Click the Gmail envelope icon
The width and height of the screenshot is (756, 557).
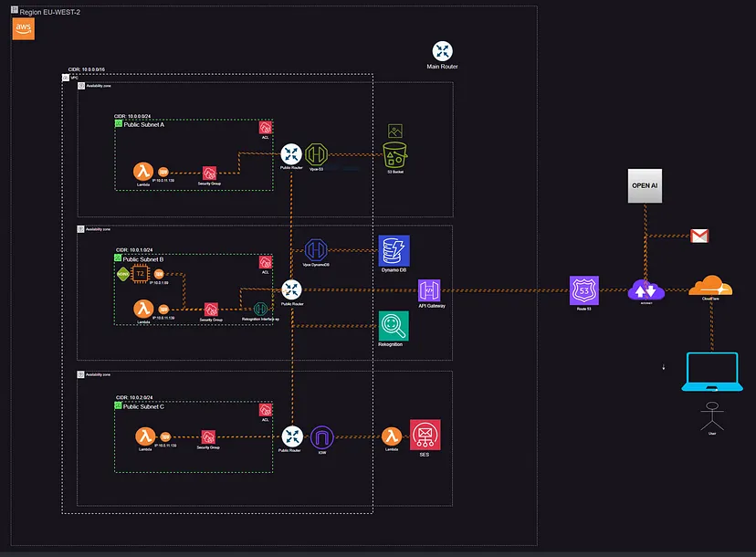(699, 236)
